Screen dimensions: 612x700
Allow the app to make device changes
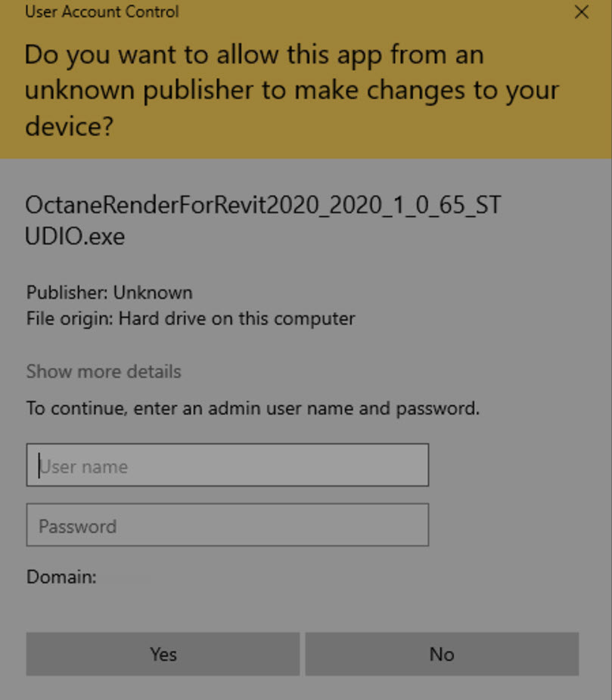click(x=163, y=654)
